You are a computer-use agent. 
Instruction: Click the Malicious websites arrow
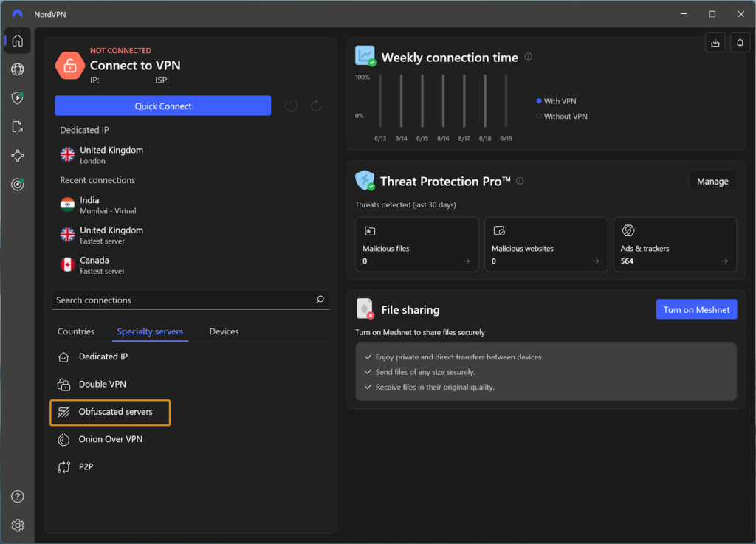596,261
